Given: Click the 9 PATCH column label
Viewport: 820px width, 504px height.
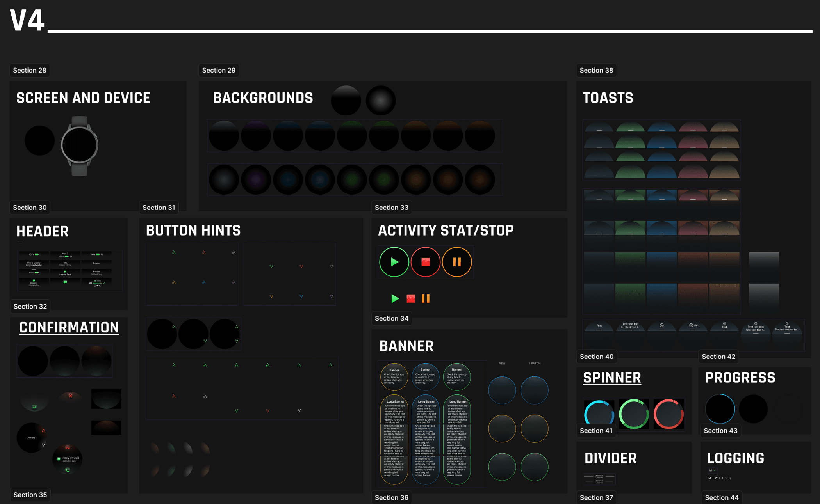Looking at the screenshot, I should click(535, 363).
